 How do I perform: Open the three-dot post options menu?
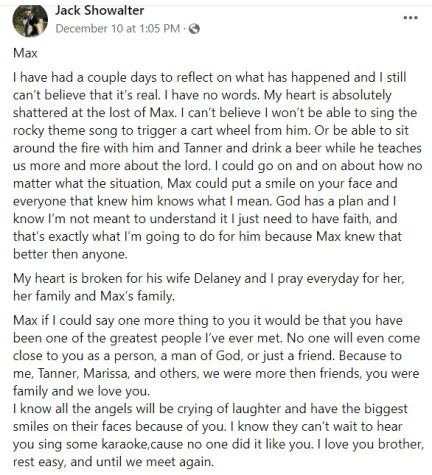click(410, 18)
